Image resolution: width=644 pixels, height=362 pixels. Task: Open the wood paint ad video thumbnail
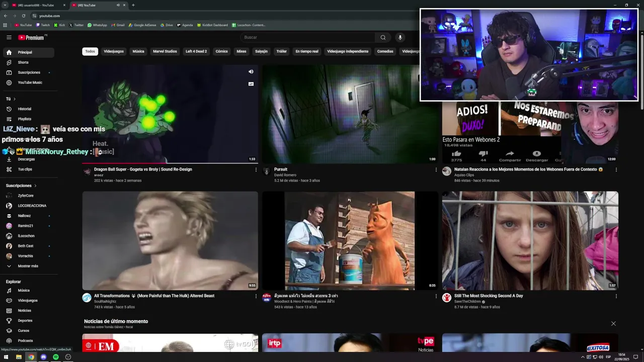point(350,240)
